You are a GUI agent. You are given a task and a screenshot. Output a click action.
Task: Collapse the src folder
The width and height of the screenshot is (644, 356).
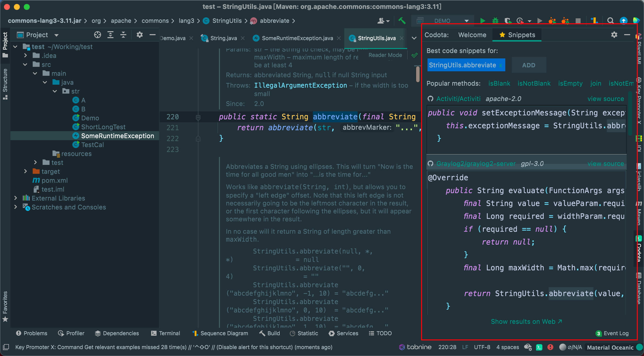25,64
